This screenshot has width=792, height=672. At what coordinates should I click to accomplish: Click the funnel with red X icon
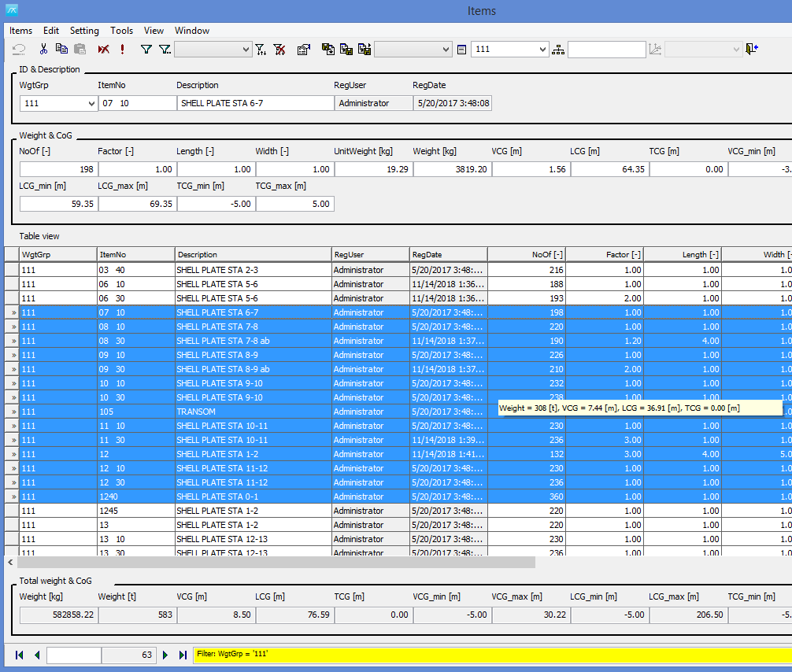pyautogui.click(x=279, y=49)
